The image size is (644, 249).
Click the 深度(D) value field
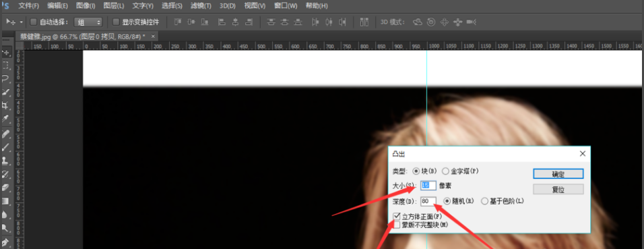428,201
